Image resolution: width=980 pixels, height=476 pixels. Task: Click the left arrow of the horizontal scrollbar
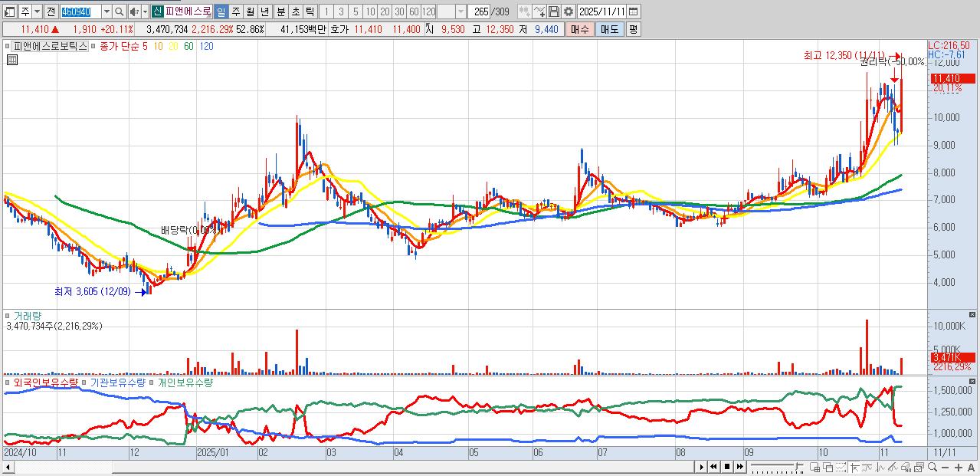(x=8, y=467)
